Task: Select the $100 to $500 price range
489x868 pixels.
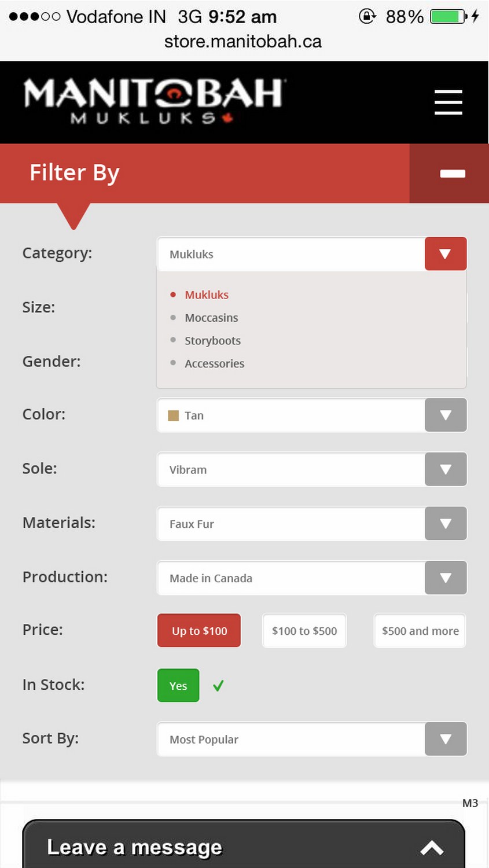Action: 304,631
